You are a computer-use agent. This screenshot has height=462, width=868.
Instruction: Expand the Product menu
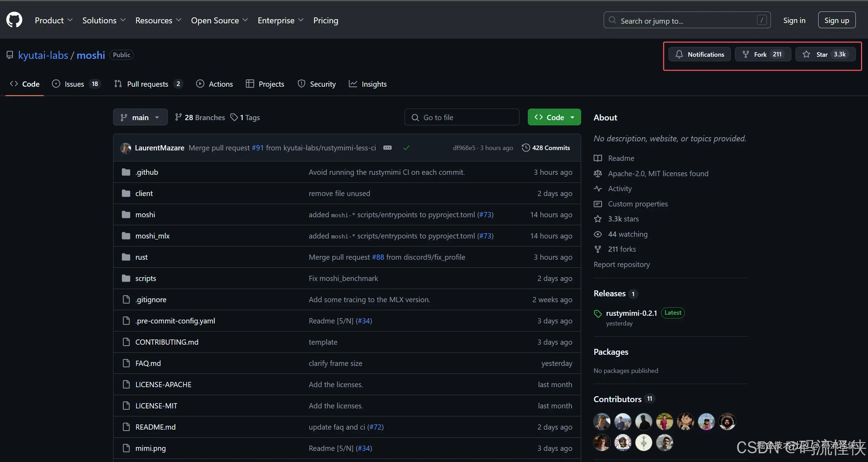click(54, 20)
